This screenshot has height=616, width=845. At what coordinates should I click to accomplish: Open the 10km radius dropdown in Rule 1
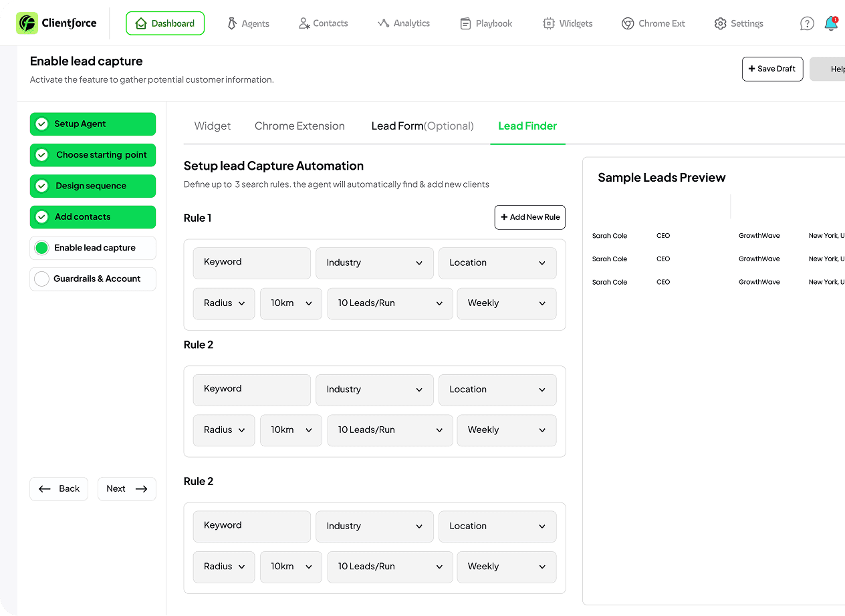[x=291, y=303]
